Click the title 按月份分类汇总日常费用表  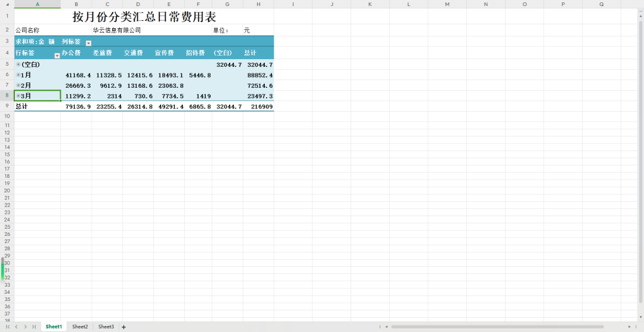tap(144, 17)
